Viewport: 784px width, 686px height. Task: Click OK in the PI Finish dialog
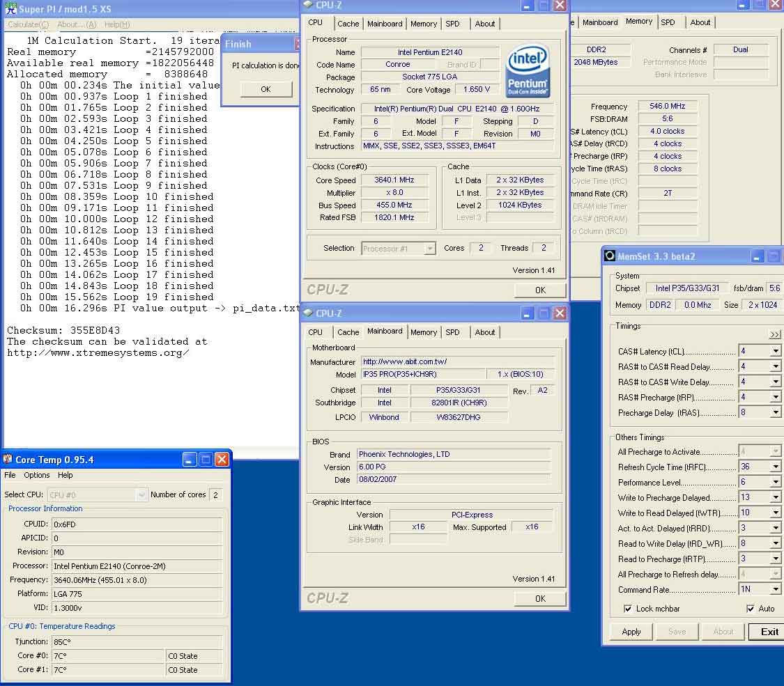[x=266, y=89]
